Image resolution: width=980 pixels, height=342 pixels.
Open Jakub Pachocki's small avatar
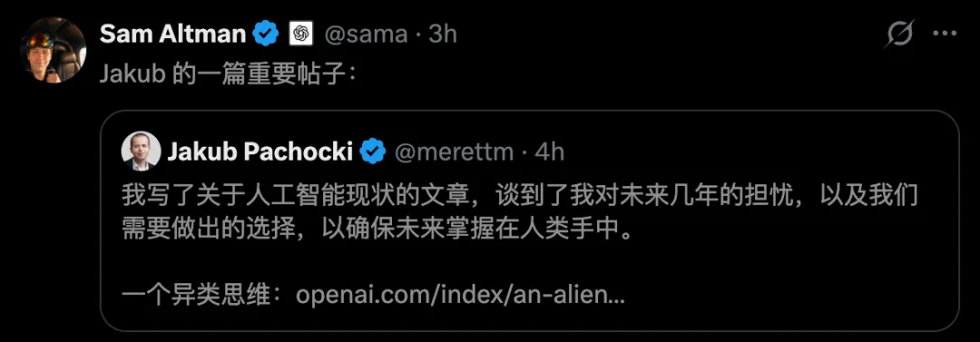pos(141,151)
